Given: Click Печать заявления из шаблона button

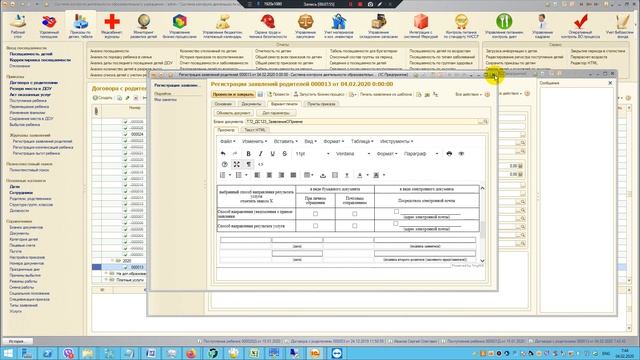Looking at the screenshot, I should tap(386, 94).
